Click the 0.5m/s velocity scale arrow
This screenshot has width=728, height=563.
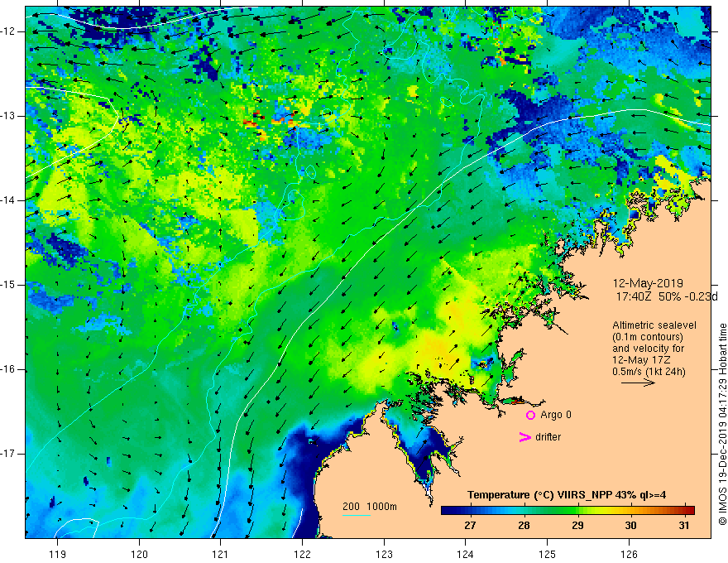click(x=638, y=383)
